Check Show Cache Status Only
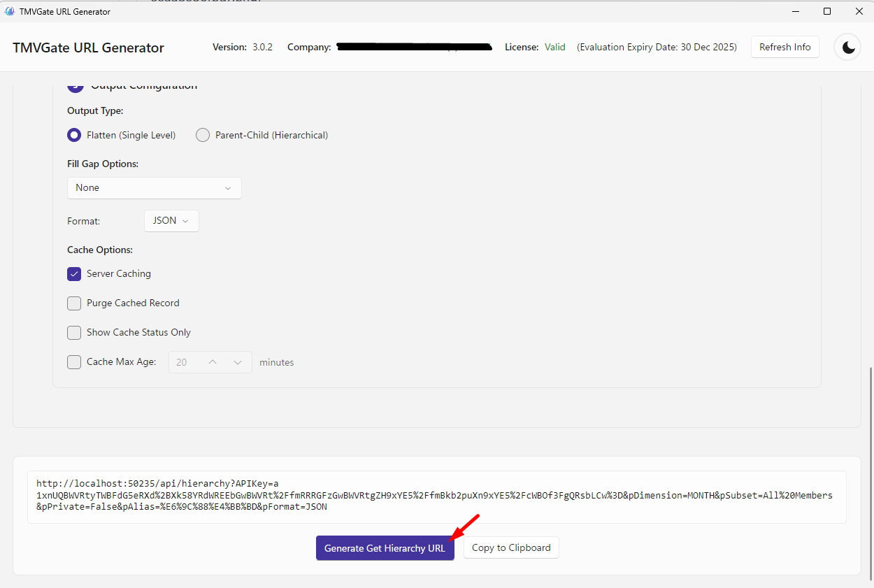The width and height of the screenshot is (874, 588). click(74, 333)
